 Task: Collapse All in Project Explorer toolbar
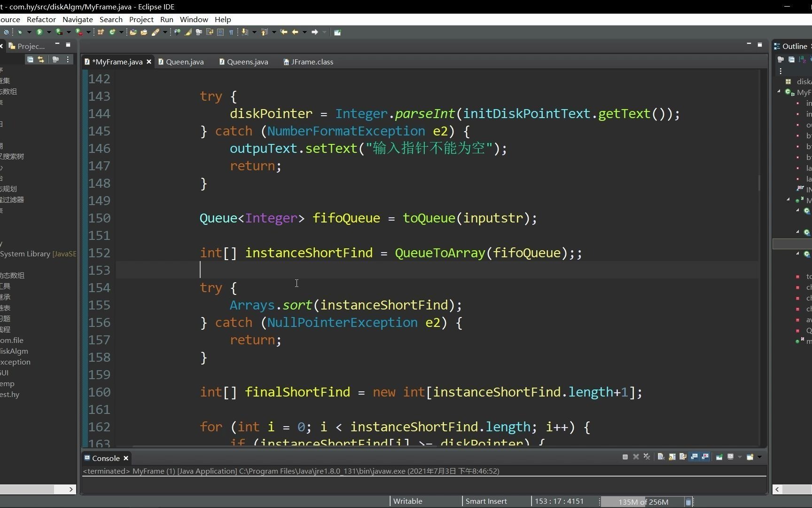pyautogui.click(x=30, y=59)
